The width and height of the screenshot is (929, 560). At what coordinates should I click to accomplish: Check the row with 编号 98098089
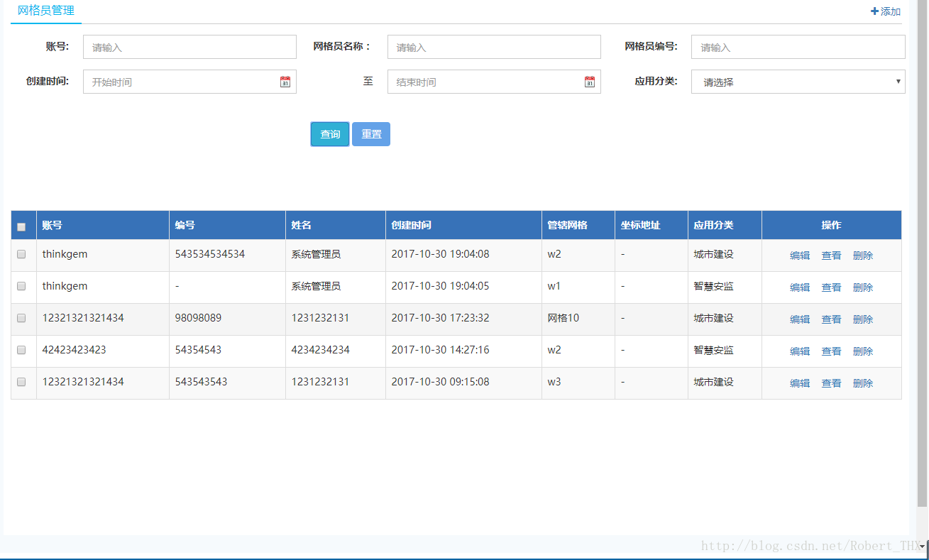[x=21, y=318]
